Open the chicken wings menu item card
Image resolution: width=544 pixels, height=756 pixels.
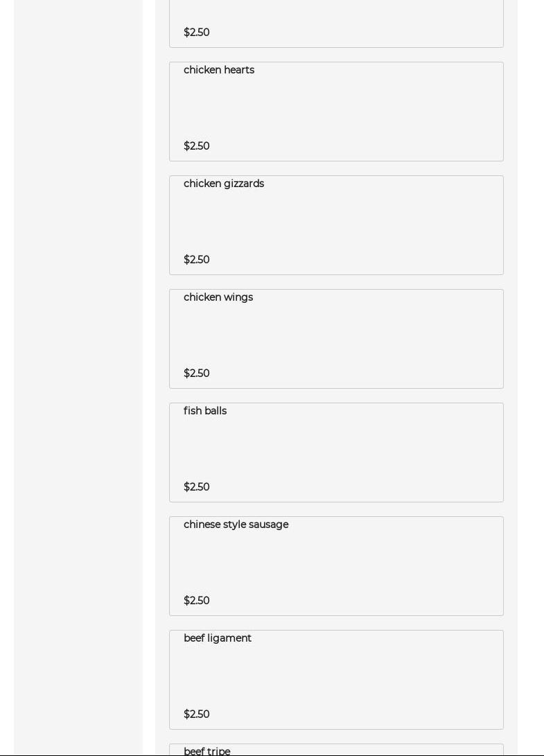pyautogui.click(x=336, y=338)
